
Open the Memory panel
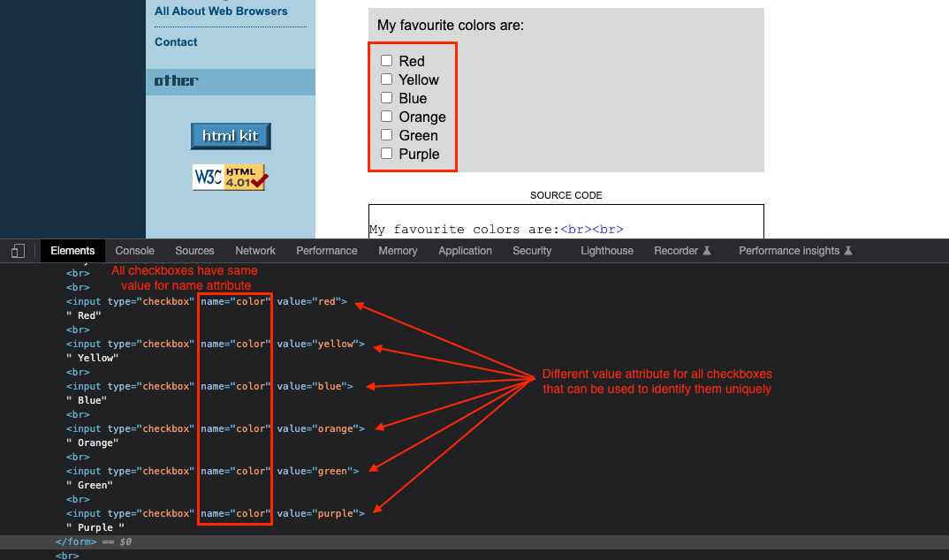(x=398, y=250)
